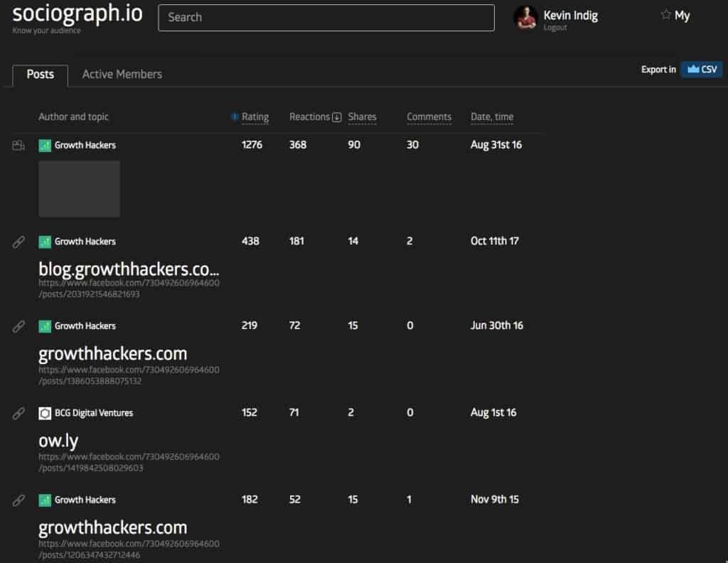Image resolution: width=728 pixels, height=563 pixels.
Task: Open the BCG Digital Ventures author name
Action: click(94, 412)
